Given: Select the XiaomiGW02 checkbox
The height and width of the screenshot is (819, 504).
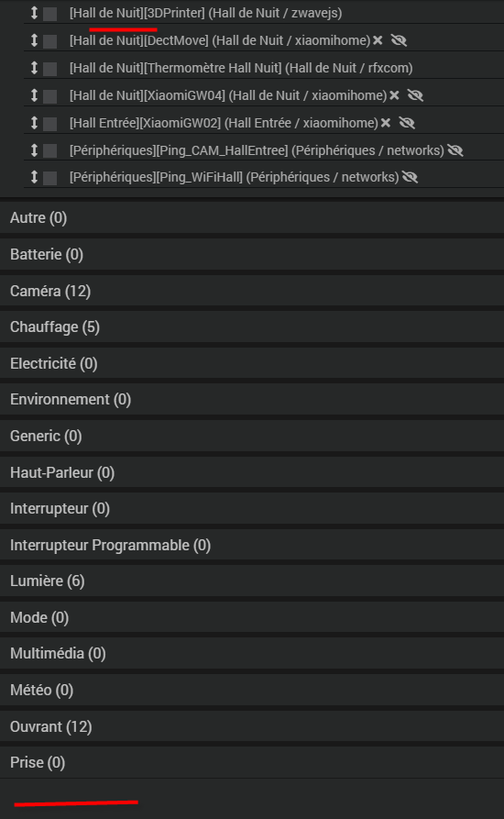Looking at the screenshot, I should (50, 123).
